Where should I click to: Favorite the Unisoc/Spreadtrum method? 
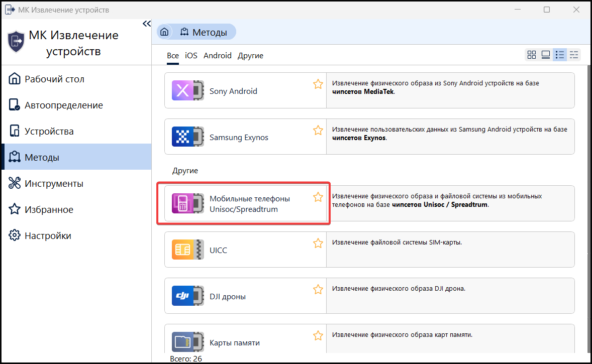click(318, 197)
